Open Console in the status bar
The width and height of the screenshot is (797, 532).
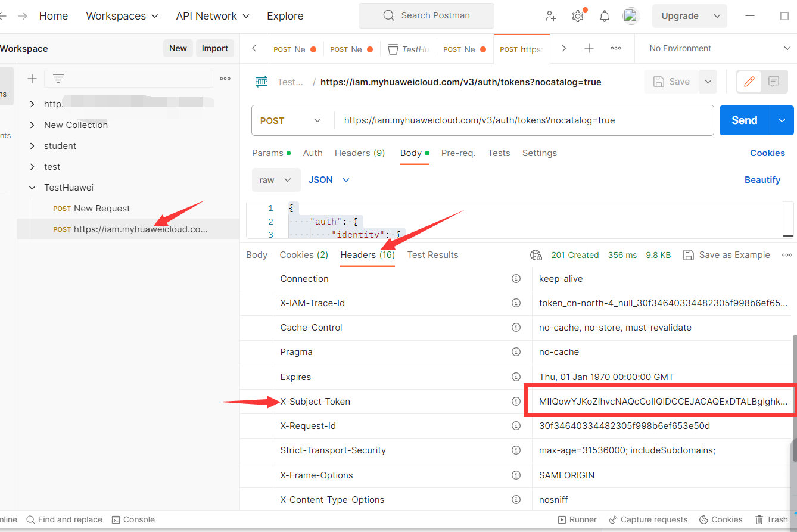(x=133, y=519)
